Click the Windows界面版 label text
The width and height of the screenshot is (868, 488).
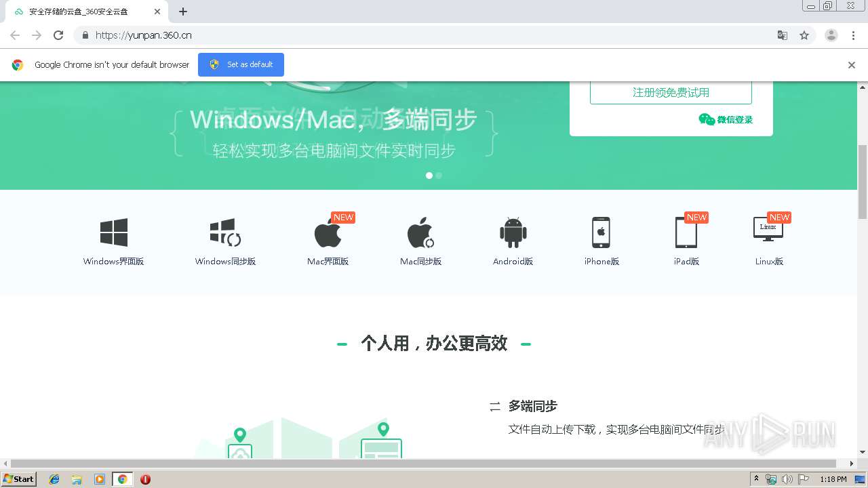114,262
